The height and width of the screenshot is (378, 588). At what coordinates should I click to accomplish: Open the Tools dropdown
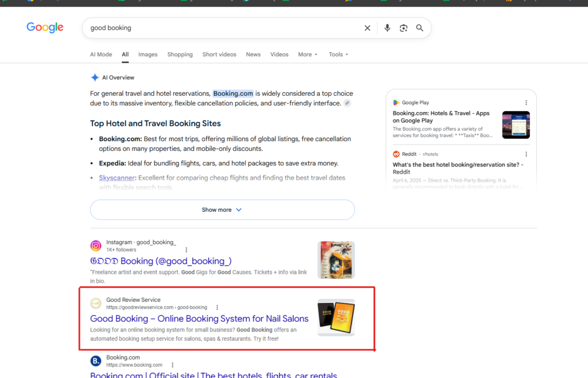[x=338, y=54]
